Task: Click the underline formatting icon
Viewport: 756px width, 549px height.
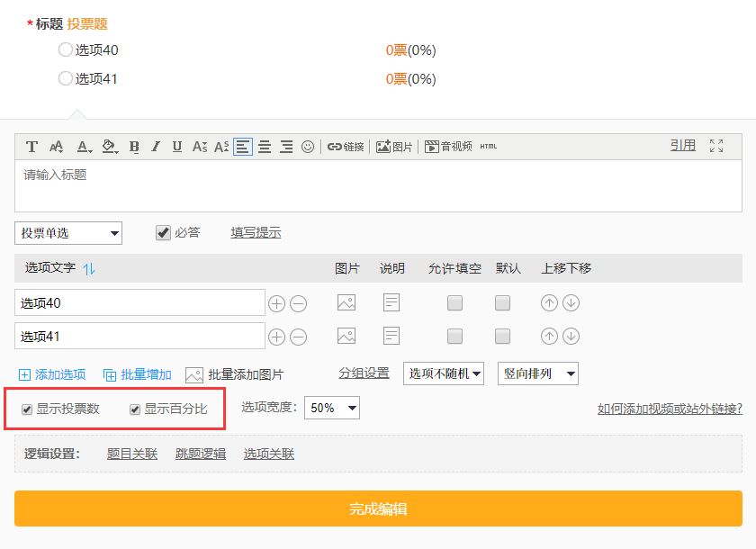Action: click(x=177, y=147)
